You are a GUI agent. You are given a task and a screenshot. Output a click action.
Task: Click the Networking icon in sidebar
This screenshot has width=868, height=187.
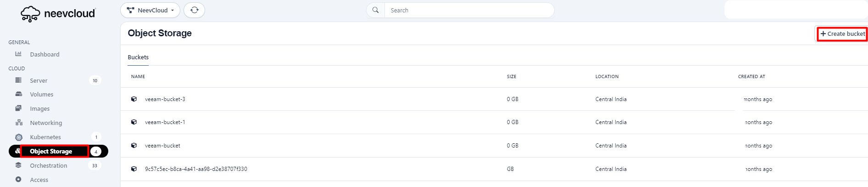(x=19, y=123)
